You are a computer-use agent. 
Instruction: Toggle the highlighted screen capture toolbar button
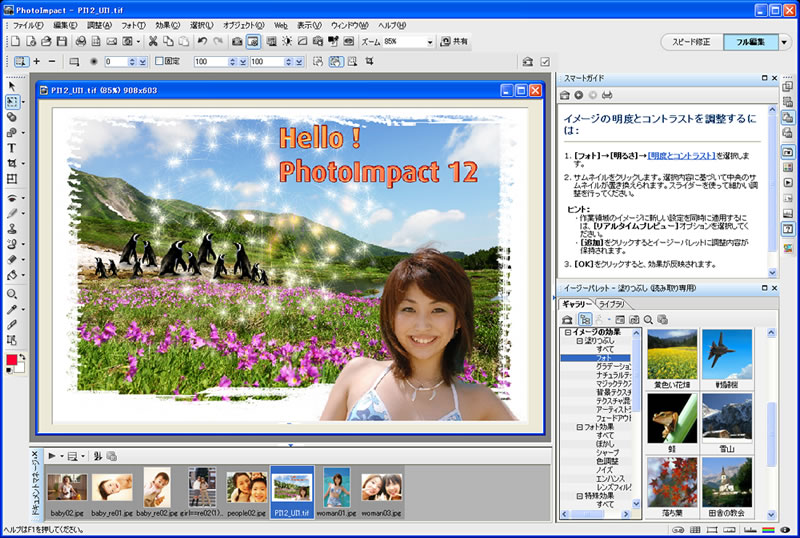[253, 41]
